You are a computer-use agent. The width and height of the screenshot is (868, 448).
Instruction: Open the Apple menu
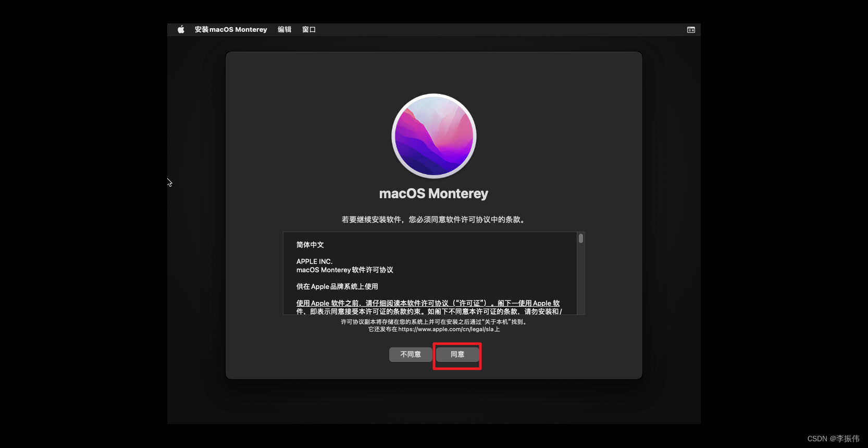pyautogui.click(x=181, y=30)
